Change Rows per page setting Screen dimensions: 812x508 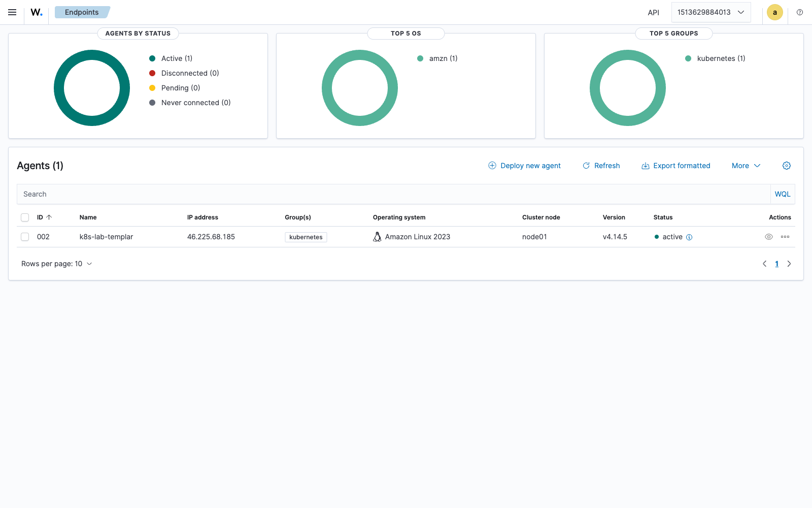(57, 264)
